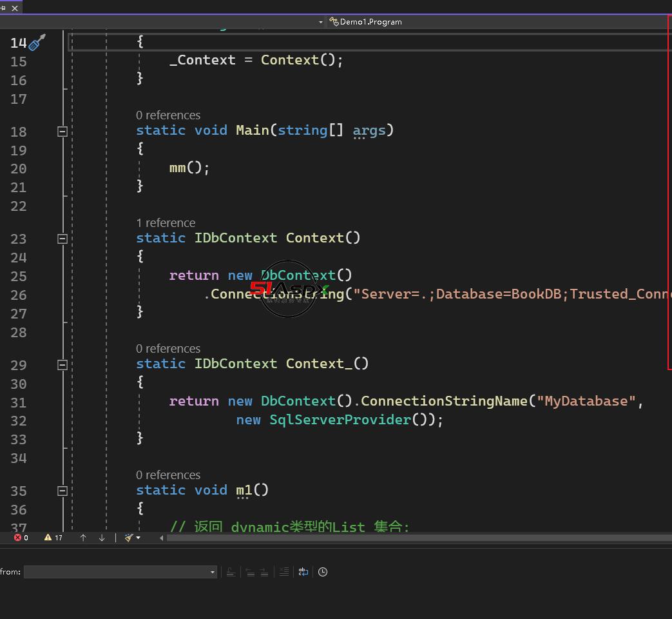This screenshot has width=672, height=619.
Task: Click the horizontal scrollbar left arrow
Action: pyautogui.click(x=161, y=538)
